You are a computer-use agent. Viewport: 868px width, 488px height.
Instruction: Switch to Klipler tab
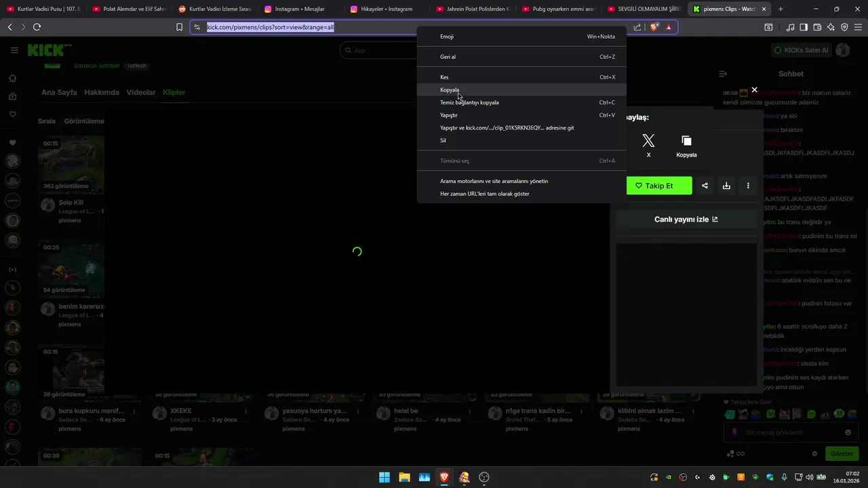tap(174, 92)
